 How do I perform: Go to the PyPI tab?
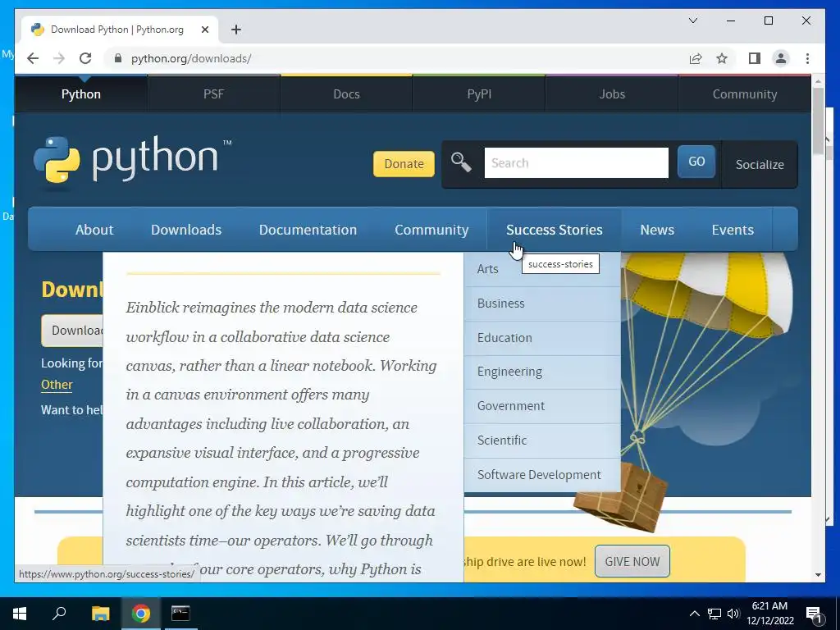tap(479, 94)
